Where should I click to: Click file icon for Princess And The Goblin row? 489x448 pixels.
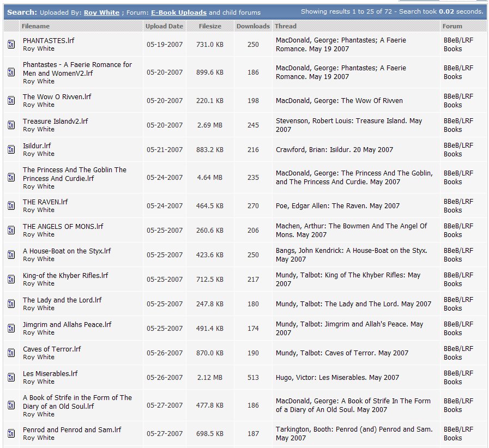(11, 177)
